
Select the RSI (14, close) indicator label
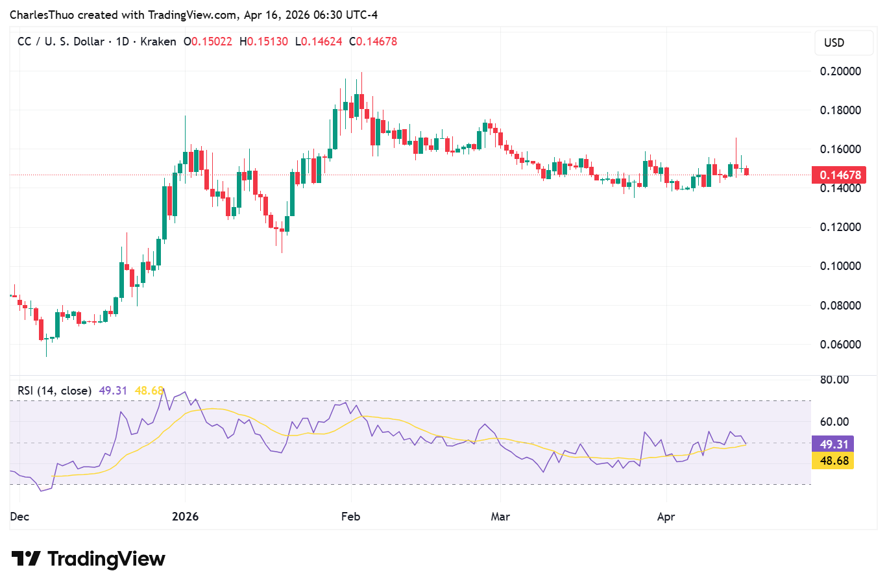click(54, 391)
